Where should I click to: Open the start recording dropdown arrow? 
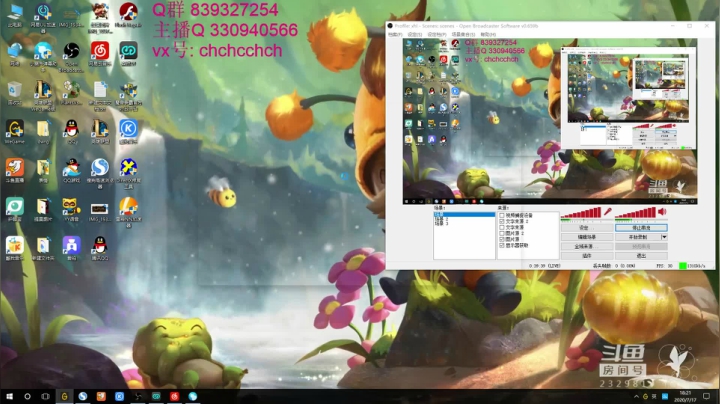coord(664,237)
